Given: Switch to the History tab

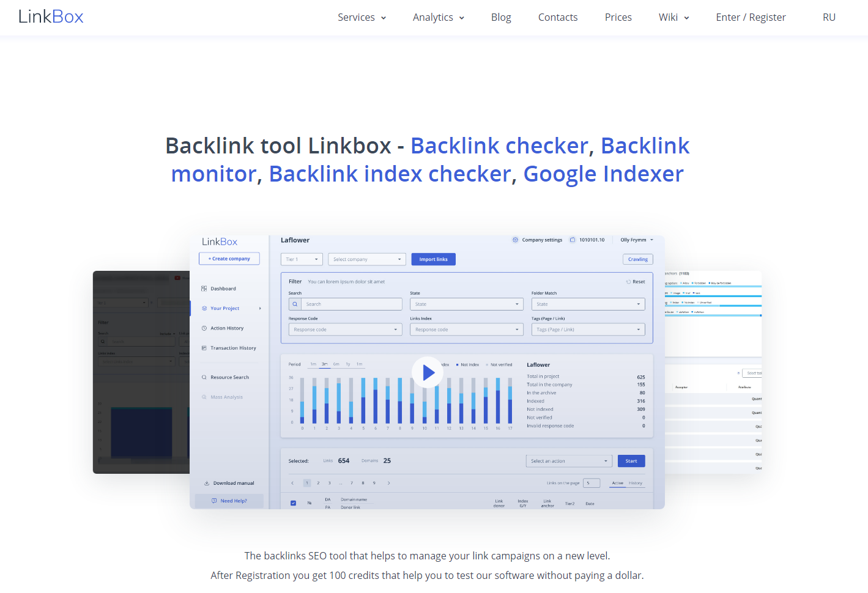Looking at the screenshot, I should click(x=635, y=482).
